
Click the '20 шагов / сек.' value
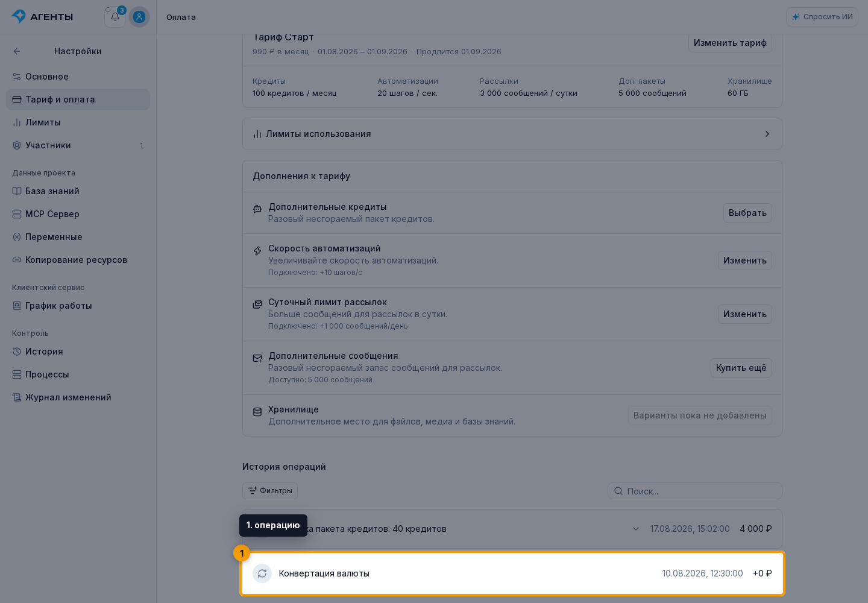pos(407,93)
